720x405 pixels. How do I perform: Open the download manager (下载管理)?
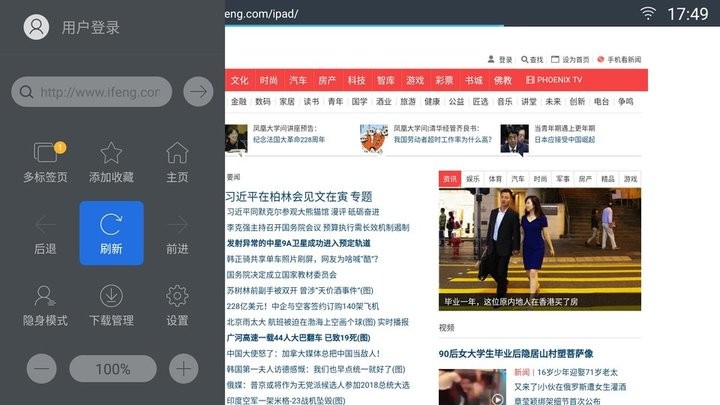pyautogui.click(x=111, y=297)
